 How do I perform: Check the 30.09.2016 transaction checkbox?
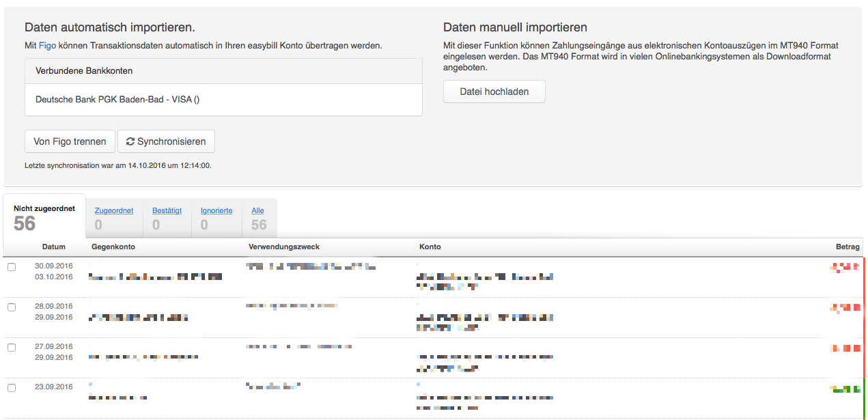click(12, 267)
